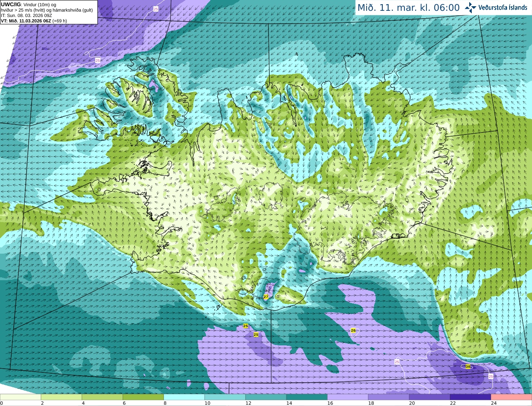
Task: Pick the 2–4 m/s light green swatch
Action: point(61,397)
